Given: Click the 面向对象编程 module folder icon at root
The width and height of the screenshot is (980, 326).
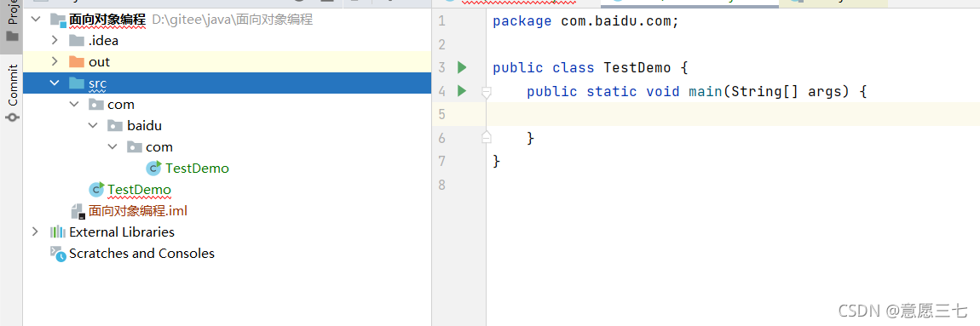Looking at the screenshot, I should (x=57, y=20).
